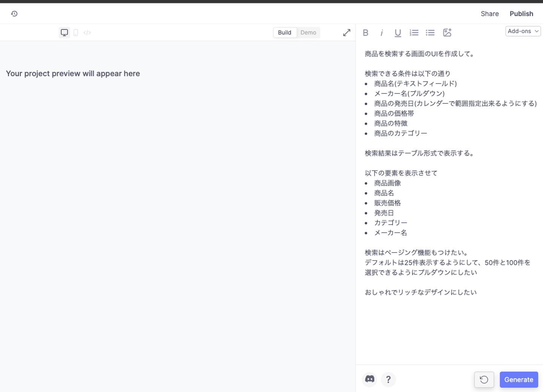Click the line "検索できる条件は以下の通り"
Image resolution: width=543 pixels, height=392 pixels.
coord(408,73)
